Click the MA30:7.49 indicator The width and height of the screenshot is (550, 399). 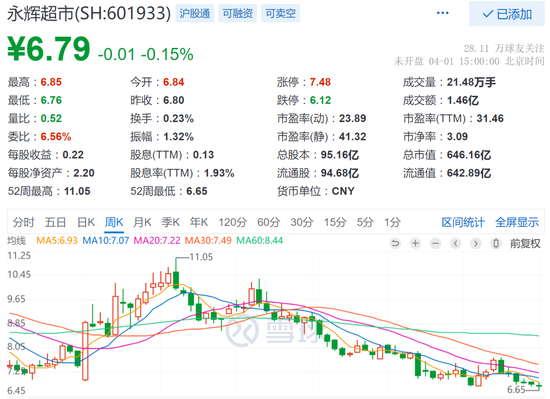(x=208, y=241)
